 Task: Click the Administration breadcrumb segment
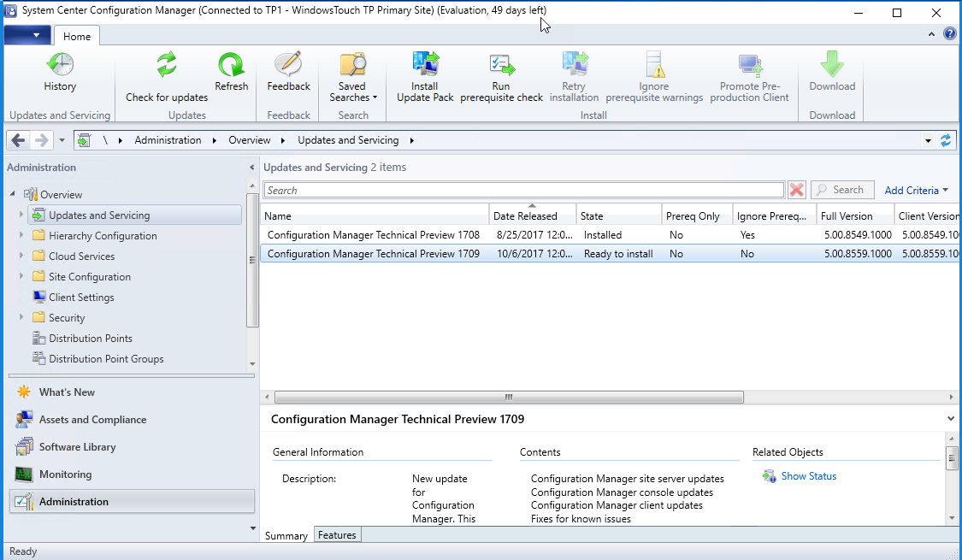(168, 140)
